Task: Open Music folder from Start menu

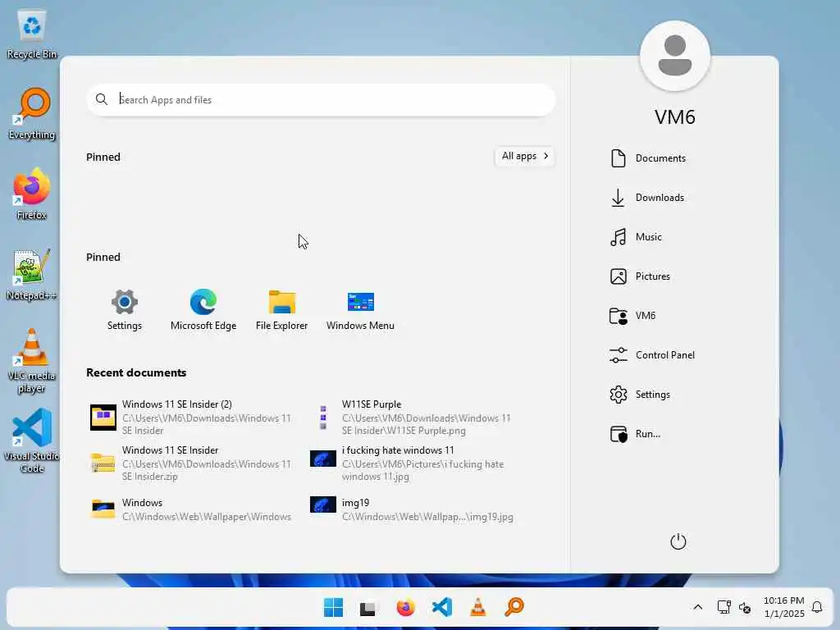Action: tap(636, 237)
